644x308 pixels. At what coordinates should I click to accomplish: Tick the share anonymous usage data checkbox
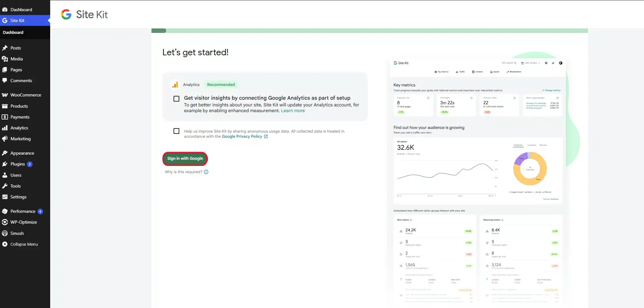[x=176, y=131]
